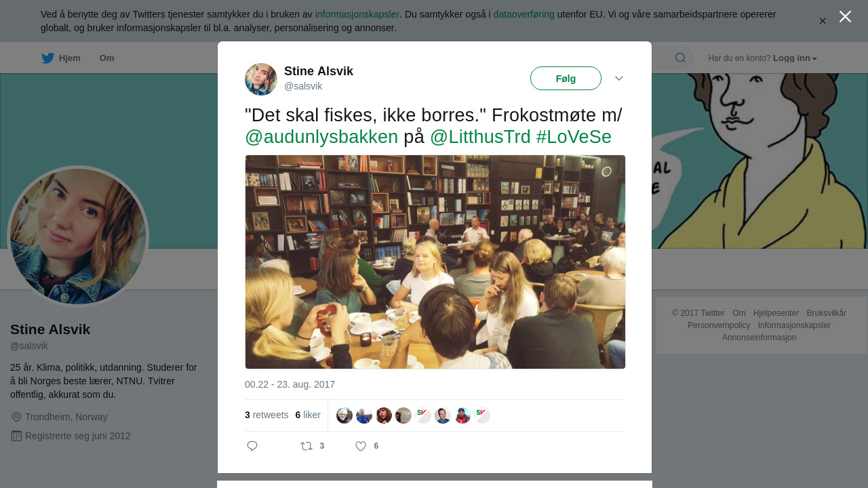Expand the tweet options chevron menu

pyautogui.click(x=619, y=79)
